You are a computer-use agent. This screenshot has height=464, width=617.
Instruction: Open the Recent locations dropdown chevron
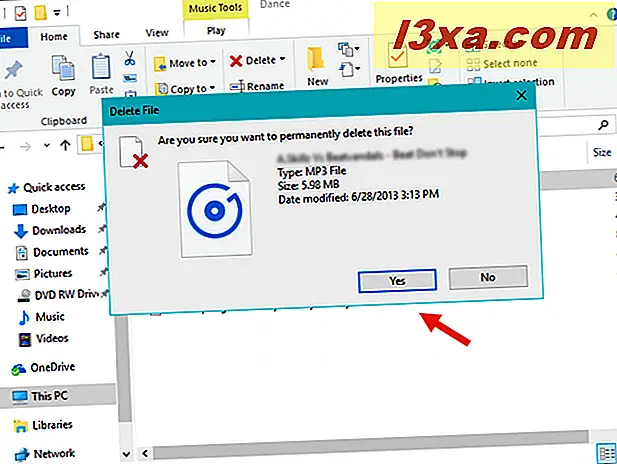[47, 145]
